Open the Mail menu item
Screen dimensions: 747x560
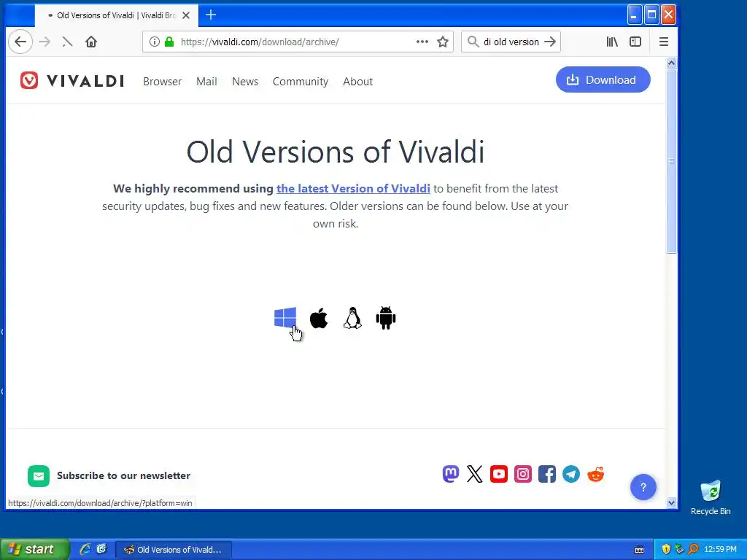coord(206,82)
